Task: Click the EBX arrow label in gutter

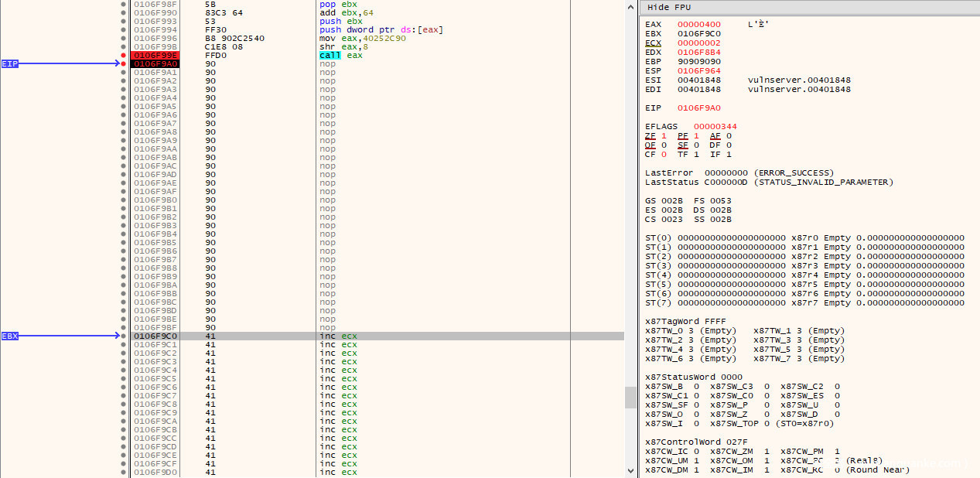Action: coord(9,336)
